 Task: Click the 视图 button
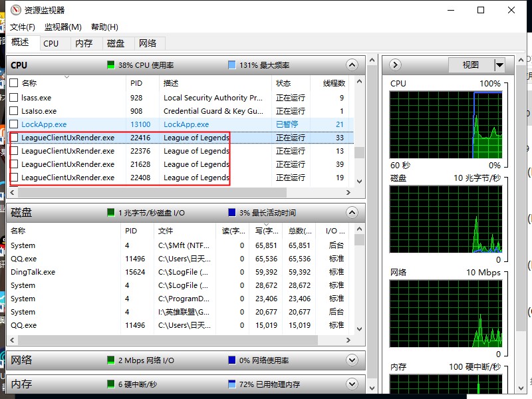coord(471,65)
